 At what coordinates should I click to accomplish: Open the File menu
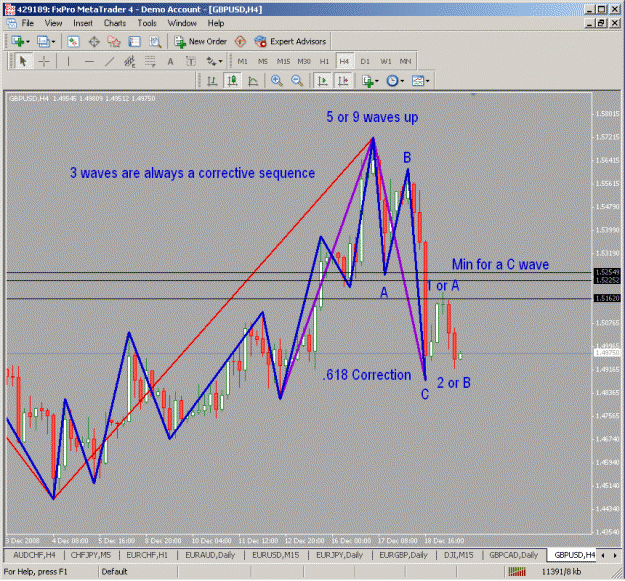point(28,23)
